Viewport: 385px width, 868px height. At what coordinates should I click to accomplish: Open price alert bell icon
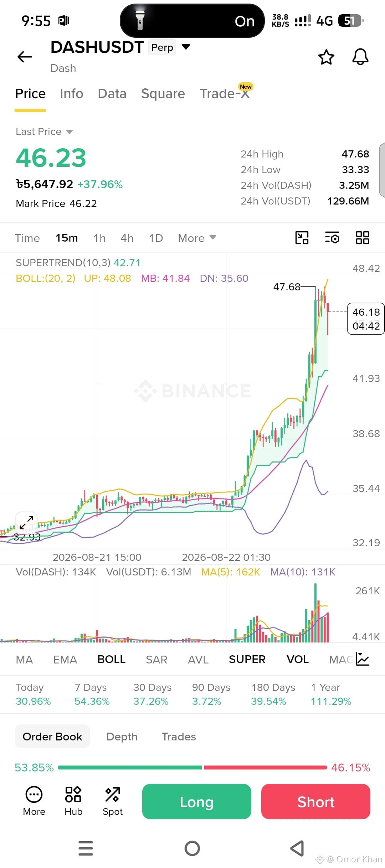pyautogui.click(x=360, y=57)
